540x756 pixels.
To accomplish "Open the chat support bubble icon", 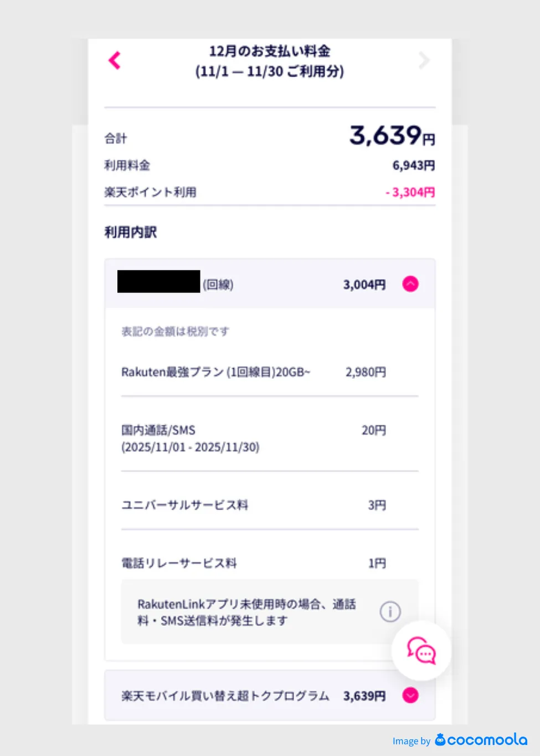I will (421, 652).
